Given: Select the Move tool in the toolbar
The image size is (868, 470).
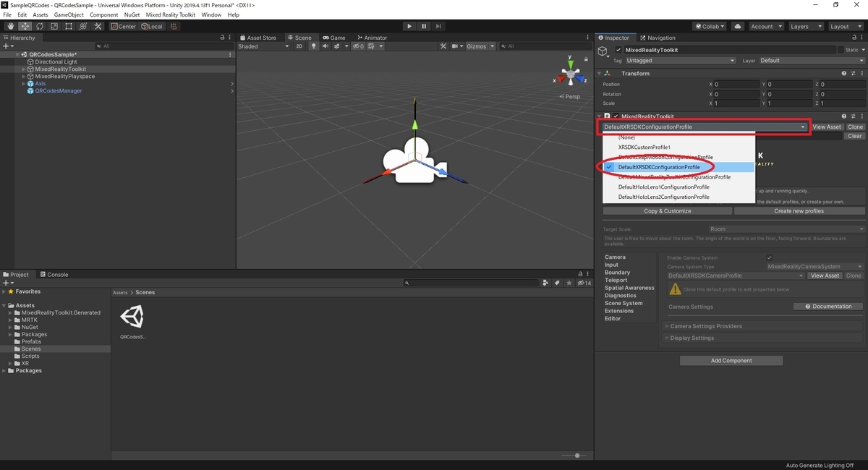Looking at the screenshot, I should (x=25, y=26).
